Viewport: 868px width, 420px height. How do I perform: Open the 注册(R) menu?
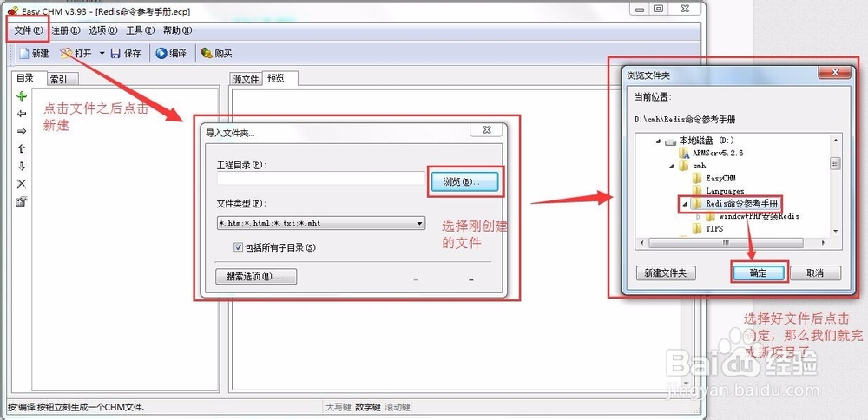coord(66,30)
